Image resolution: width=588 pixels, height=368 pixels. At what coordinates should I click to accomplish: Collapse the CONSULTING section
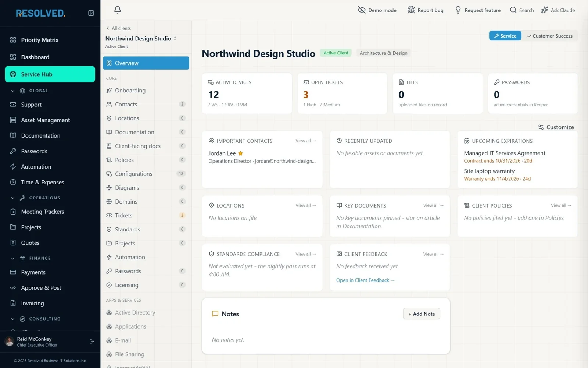point(13,319)
